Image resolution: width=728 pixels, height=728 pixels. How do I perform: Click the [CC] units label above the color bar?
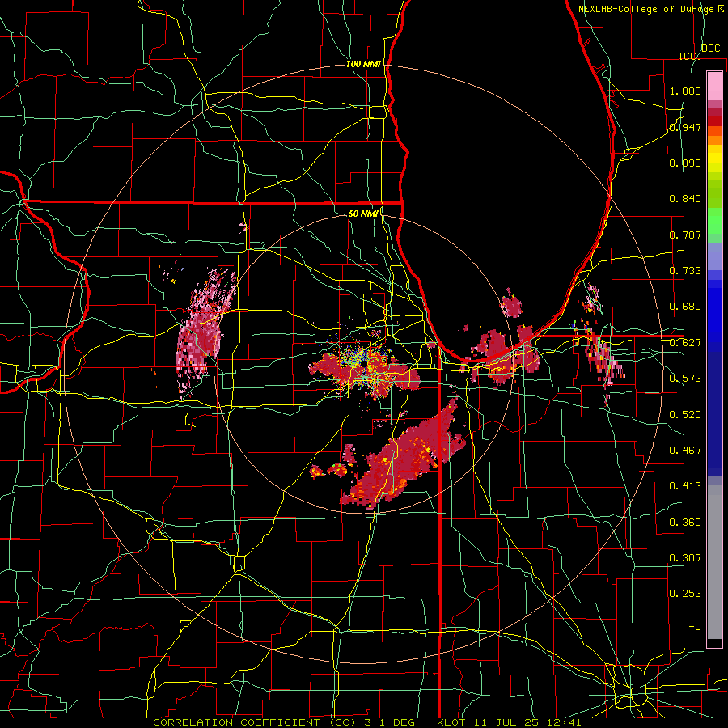(690, 56)
